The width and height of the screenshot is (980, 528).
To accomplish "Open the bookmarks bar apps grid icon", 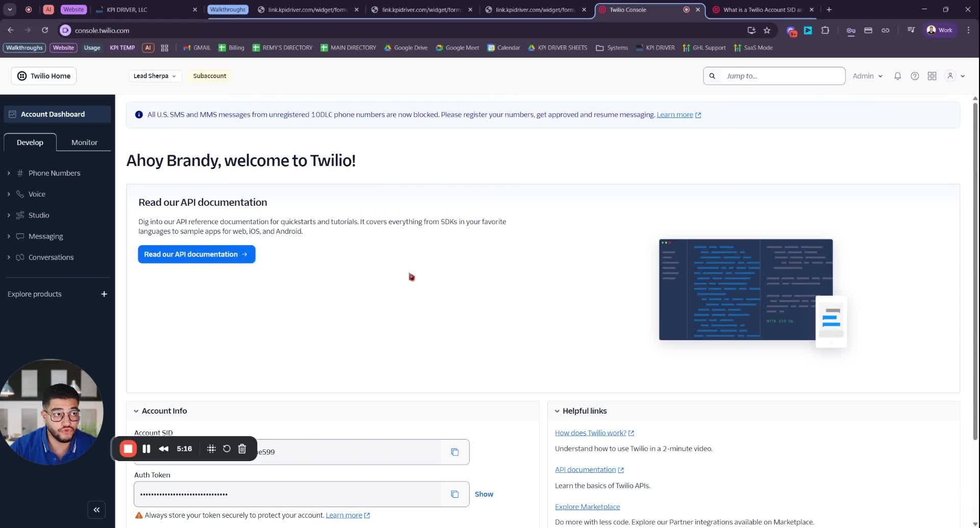I will 164,48.
